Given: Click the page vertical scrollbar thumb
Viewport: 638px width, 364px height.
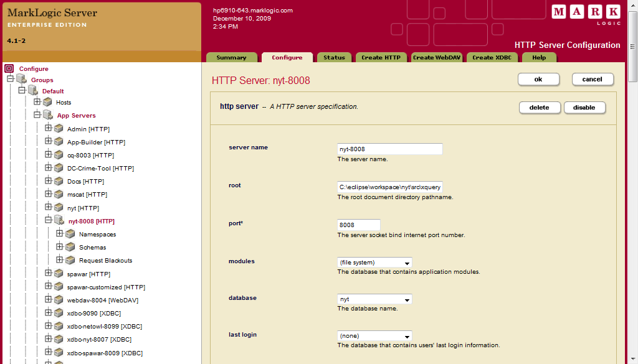Looking at the screenshot, I should click(x=633, y=46).
